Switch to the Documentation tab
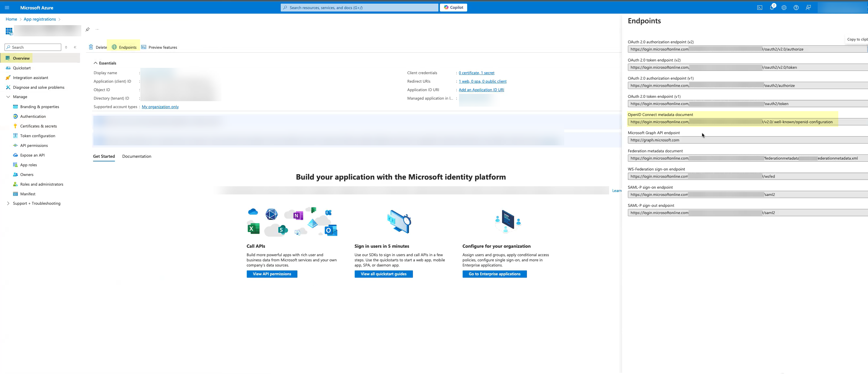This screenshot has height=374, width=868. (136, 156)
